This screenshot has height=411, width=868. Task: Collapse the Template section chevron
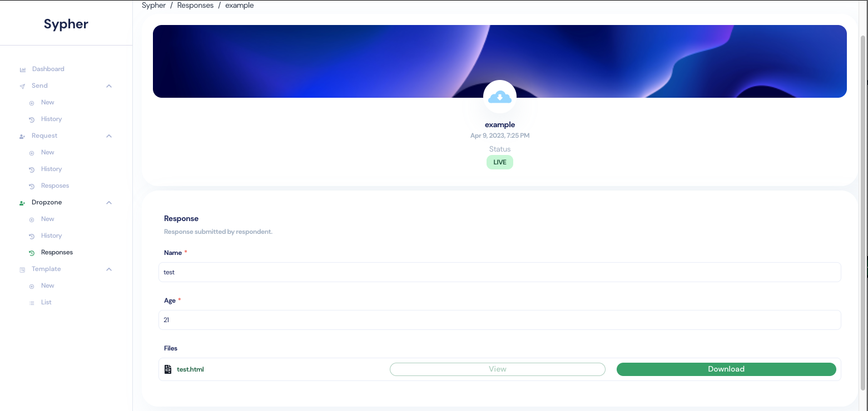click(109, 269)
